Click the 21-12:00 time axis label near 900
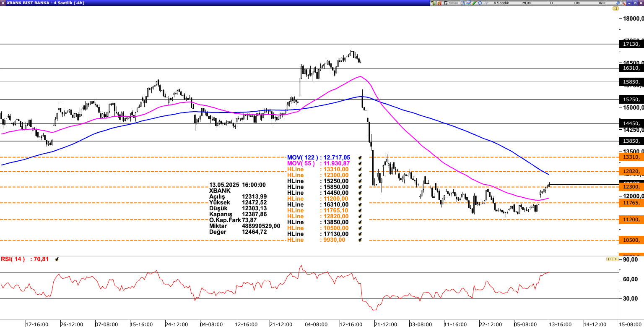 pyautogui.click(x=385, y=324)
